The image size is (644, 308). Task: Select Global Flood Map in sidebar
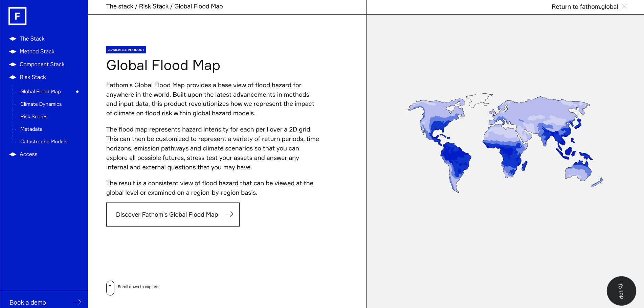tap(41, 92)
